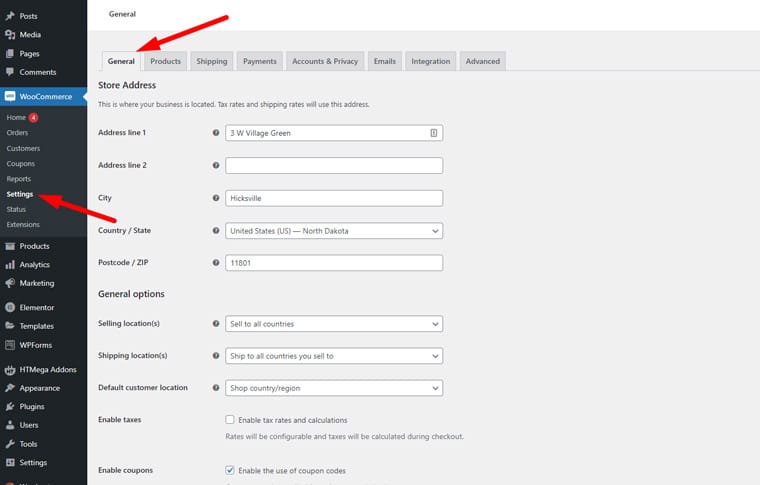
Task: Switch to the Payments settings tab
Action: pos(260,61)
